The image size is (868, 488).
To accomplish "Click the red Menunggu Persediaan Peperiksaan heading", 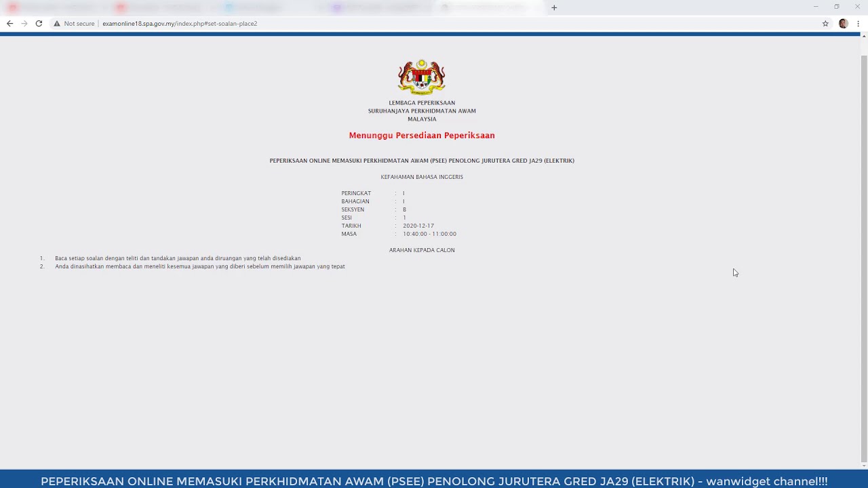I will [x=422, y=136].
